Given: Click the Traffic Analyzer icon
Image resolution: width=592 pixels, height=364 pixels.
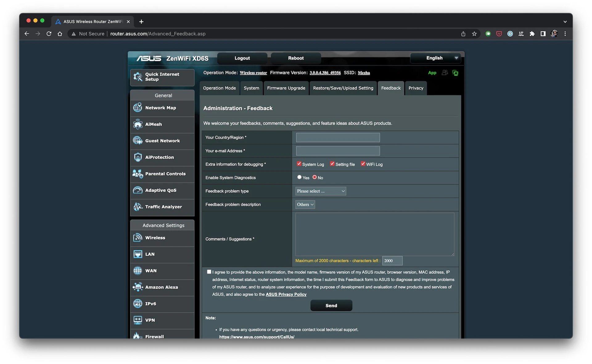Looking at the screenshot, I should pyautogui.click(x=138, y=207).
